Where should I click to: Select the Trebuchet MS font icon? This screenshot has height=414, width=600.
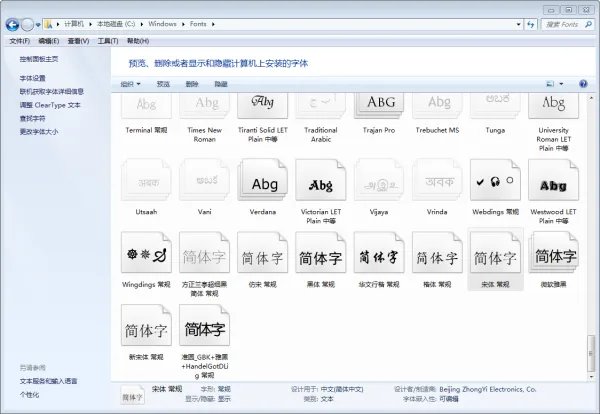click(437, 106)
